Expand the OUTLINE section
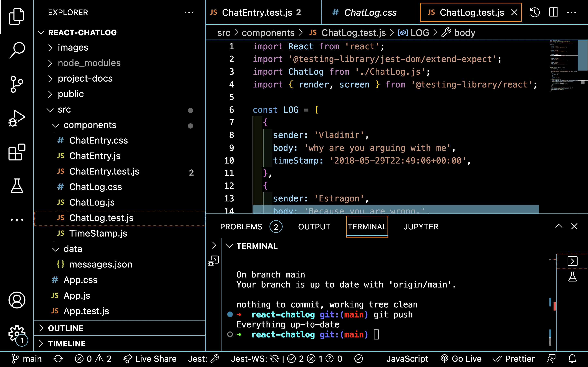This screenshot has width=588, height=367. coord(66,328)
